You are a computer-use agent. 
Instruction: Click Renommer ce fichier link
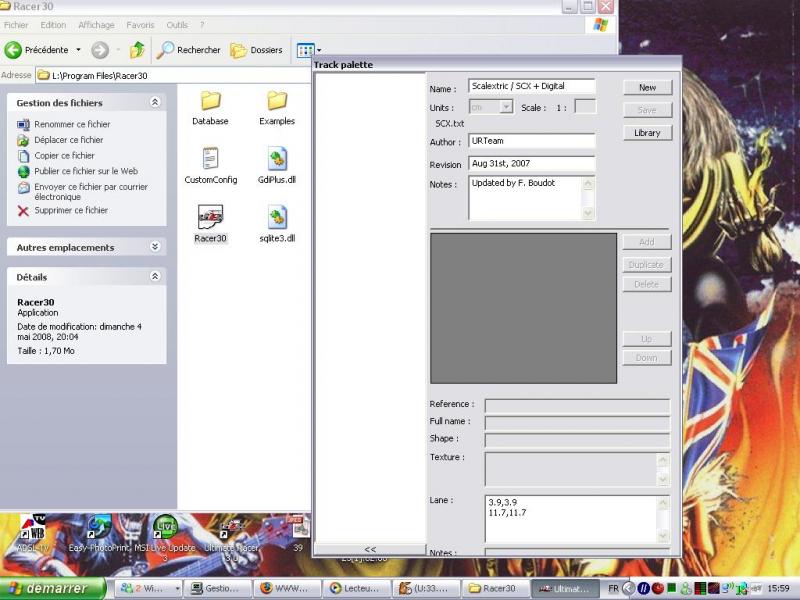click(72, 125)
